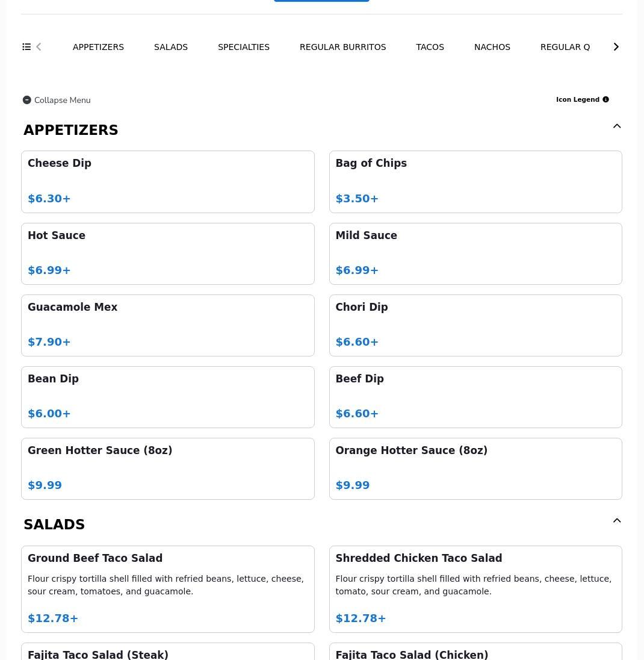Open the Chori Dip item card
The width and height of the screenshot is (644, 660).
475,325
